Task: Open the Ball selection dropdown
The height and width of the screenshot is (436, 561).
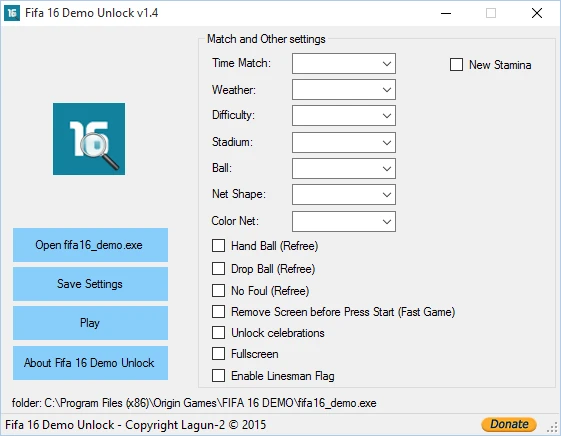Action: [x=344, y=168]
